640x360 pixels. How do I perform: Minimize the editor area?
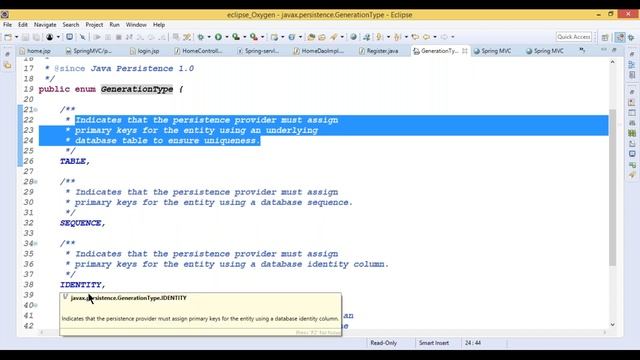point(604,50)
